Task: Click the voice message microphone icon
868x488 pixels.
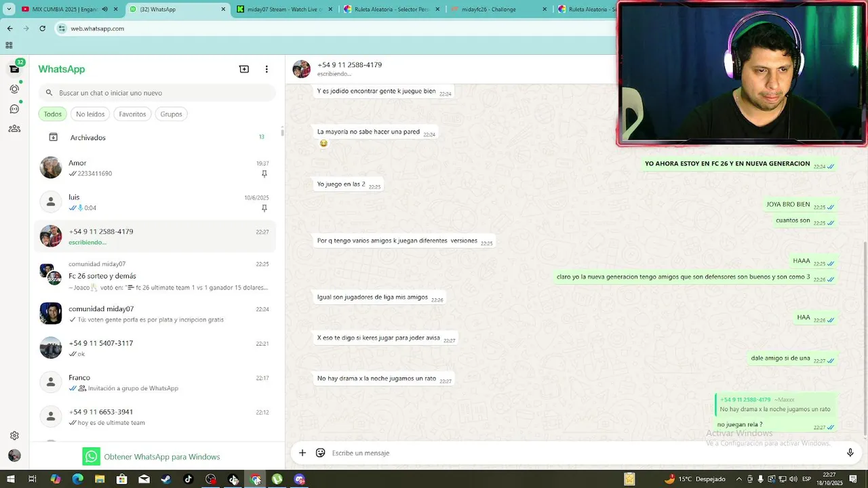Action: [850, 453]
